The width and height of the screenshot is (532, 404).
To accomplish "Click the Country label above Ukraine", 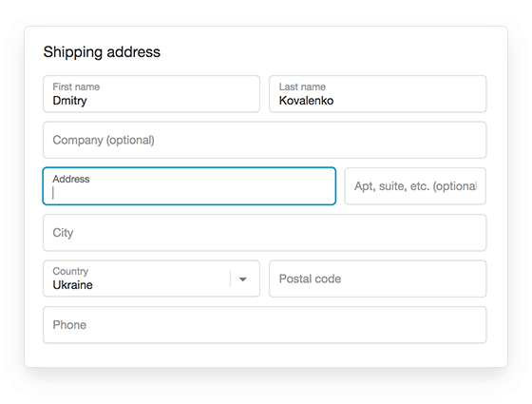I will pos(70,271).
